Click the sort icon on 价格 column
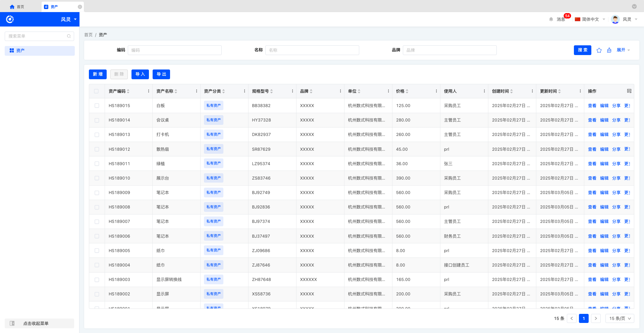644x333 pixels. 407,91
